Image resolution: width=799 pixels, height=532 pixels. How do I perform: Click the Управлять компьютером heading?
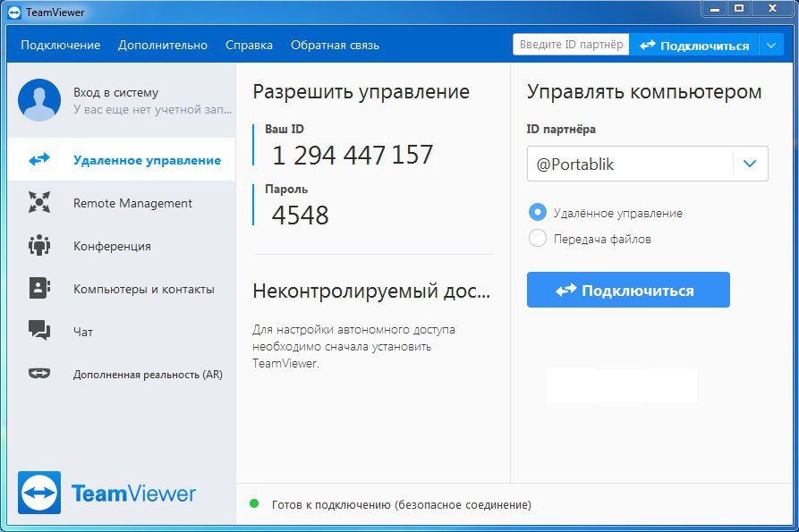(x=644, y=92)
